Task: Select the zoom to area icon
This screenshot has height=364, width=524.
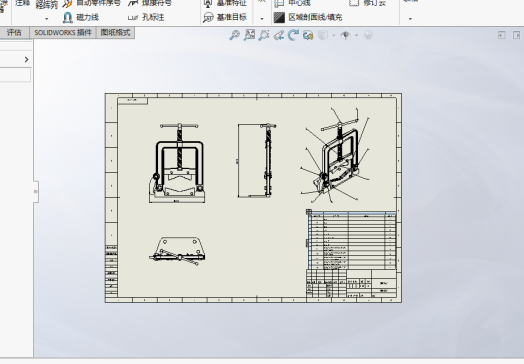Action: (x=249, y=35)
